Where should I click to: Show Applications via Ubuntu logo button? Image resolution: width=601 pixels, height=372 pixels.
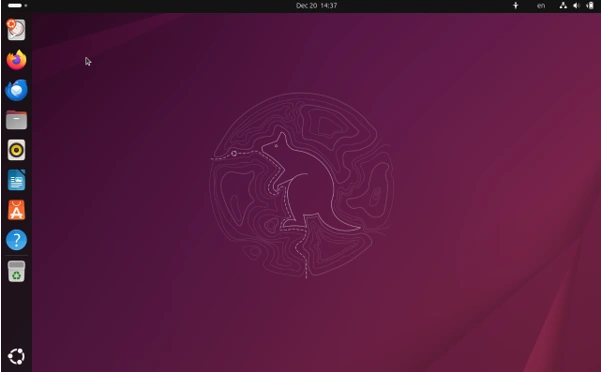[16, 356]
